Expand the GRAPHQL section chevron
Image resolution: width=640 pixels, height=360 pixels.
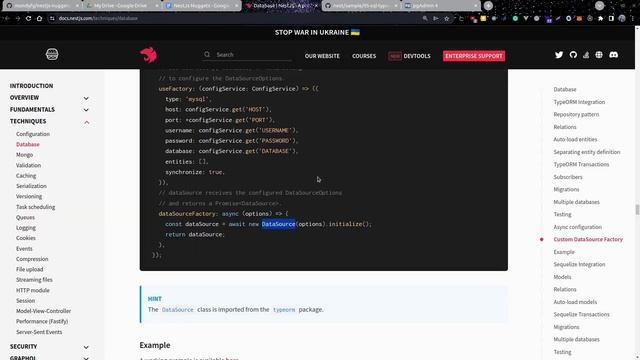point(86,358)
